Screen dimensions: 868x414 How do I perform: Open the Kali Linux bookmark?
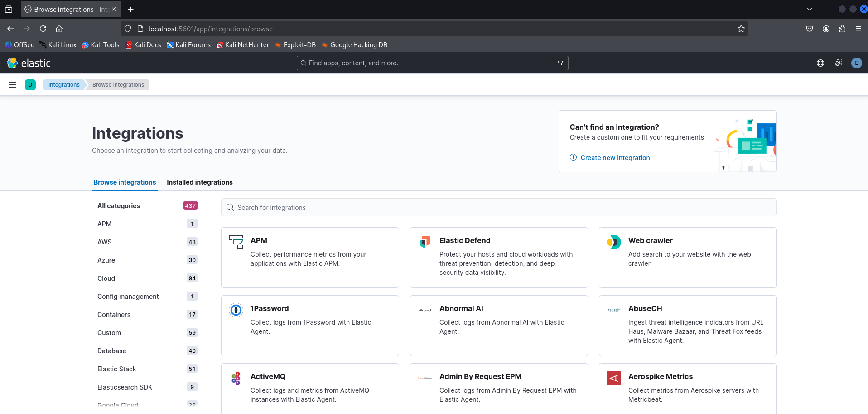click(x=58, y=45)
